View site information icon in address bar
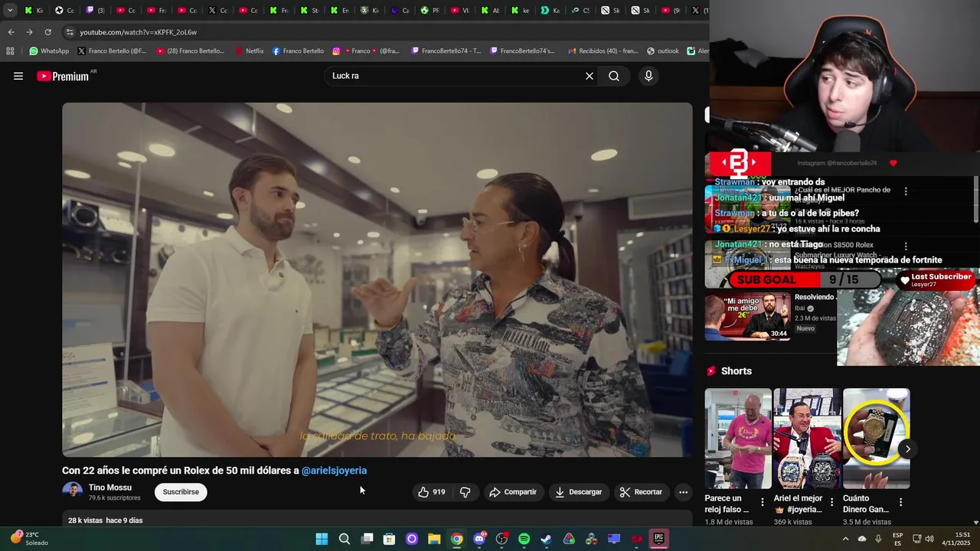The image size is (980, 551). (x=70, y=32)
